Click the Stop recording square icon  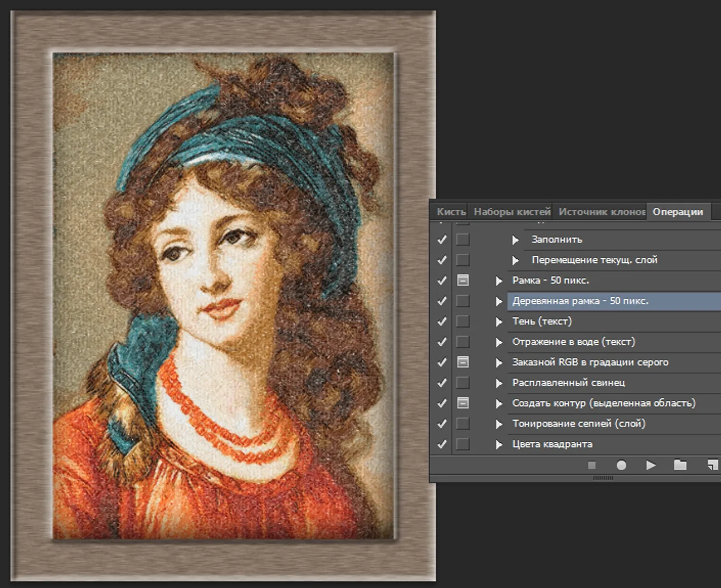pos(592,465)
